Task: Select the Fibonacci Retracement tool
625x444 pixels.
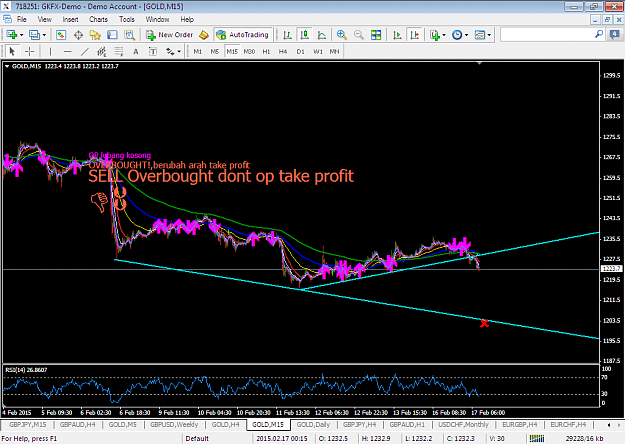Action: (119, 51)
